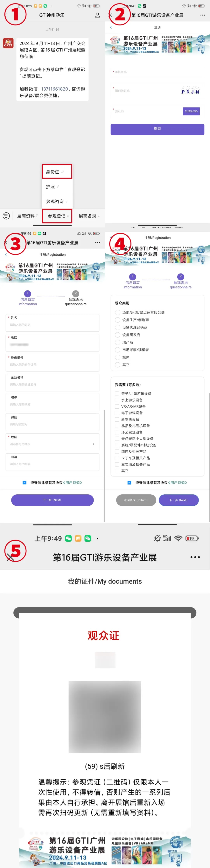Open 《用户须知》 link on the information form
210x868 pixels.
(x=73, y=483)
